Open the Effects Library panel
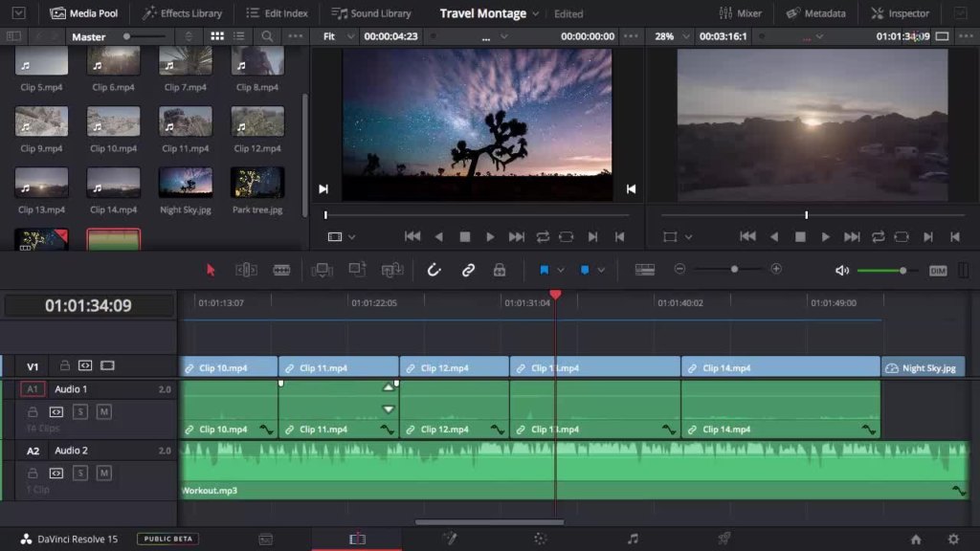The height and width of the screenshot is (551, 980). point(182,13)
